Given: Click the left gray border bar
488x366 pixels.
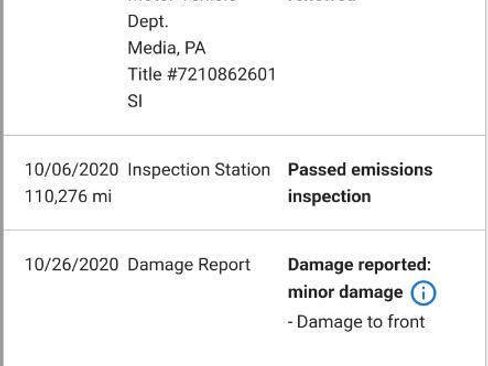Looking at the screenshot, I should coord(2,183).
